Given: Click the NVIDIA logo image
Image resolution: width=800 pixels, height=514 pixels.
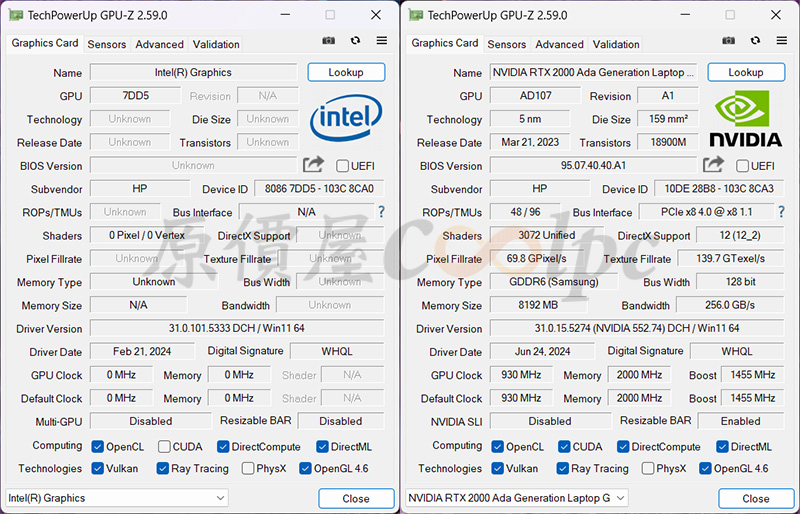Looking at the screenshot, I should [745, 118].
